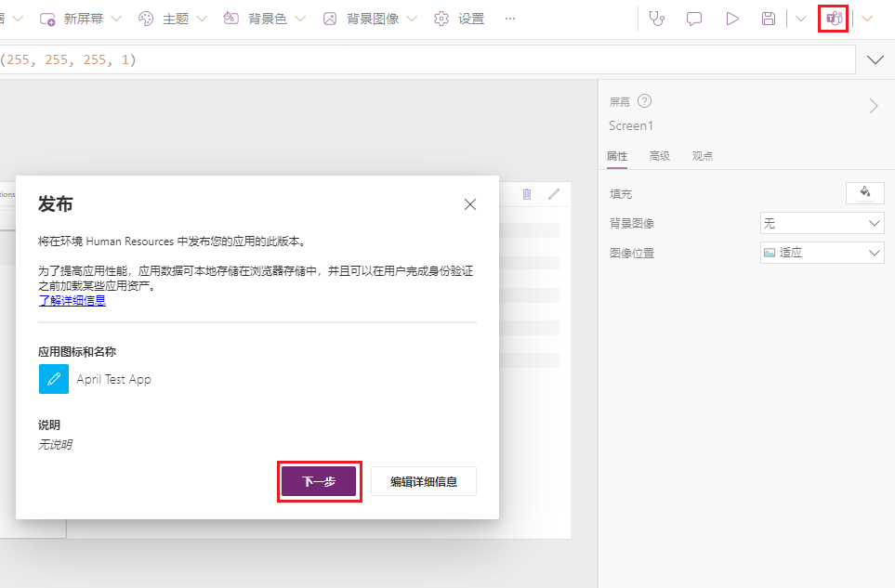Click the 背景色 fill icon
The image size is (895, 588).
[x=230, y=19]
